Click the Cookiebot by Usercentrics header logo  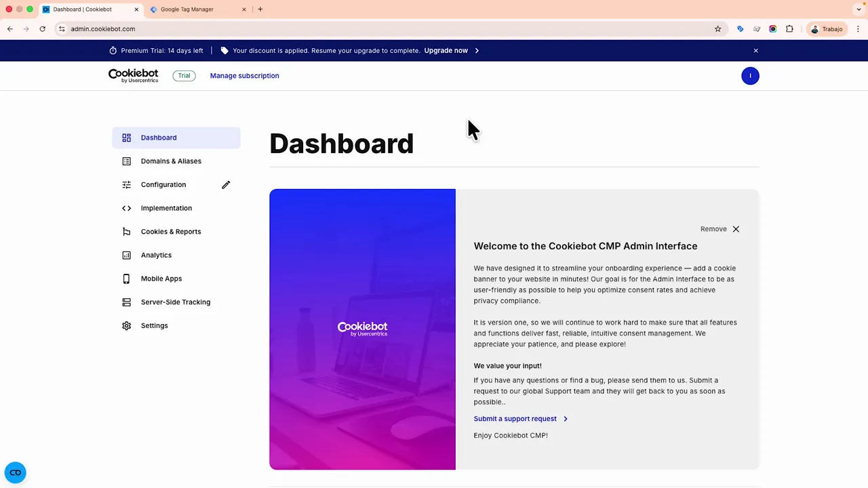(133, 75)
